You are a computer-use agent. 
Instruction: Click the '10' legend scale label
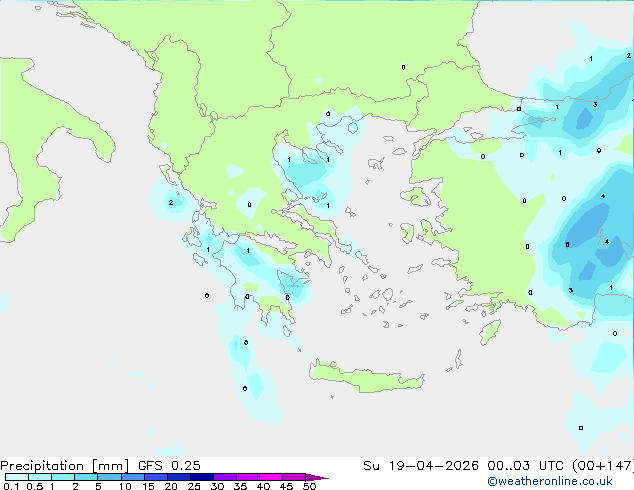tap(125, 486)
